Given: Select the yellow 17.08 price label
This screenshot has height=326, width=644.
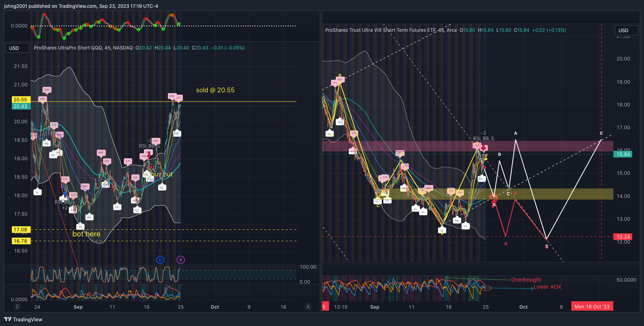Looking at the screenshot, I should click(20, 229).
